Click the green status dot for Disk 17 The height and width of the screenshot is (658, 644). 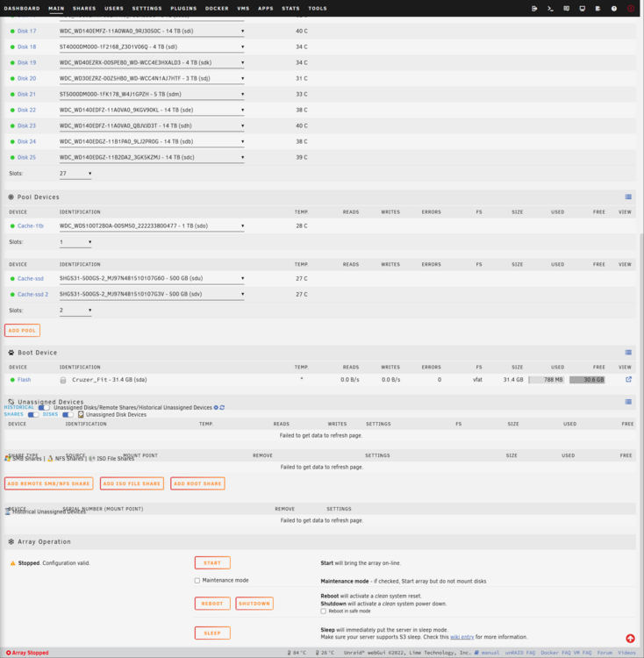pos(12,31)
